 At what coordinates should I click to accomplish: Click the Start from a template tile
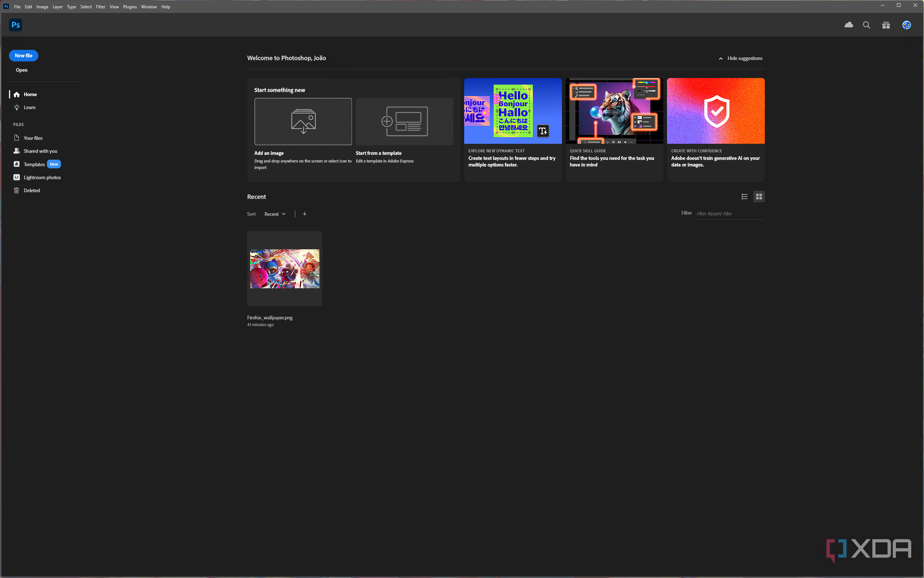pyautogui.click(x=404, y=122)
